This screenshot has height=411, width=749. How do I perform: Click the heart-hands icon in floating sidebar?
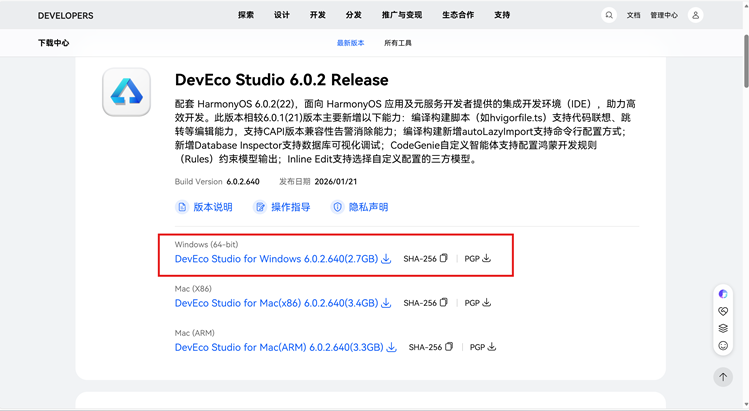[723, 311]
